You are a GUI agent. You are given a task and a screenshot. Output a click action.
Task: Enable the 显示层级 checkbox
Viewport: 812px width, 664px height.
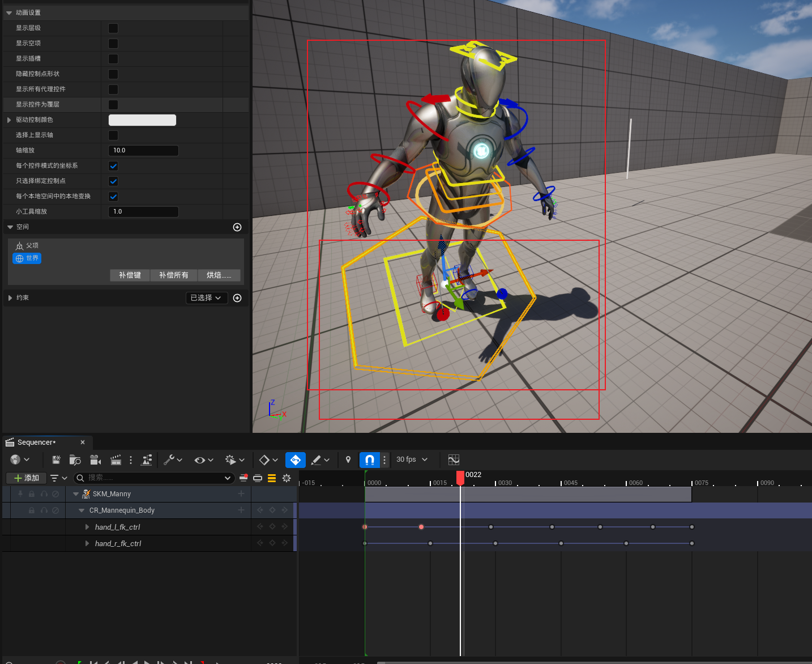click(113, 28)
